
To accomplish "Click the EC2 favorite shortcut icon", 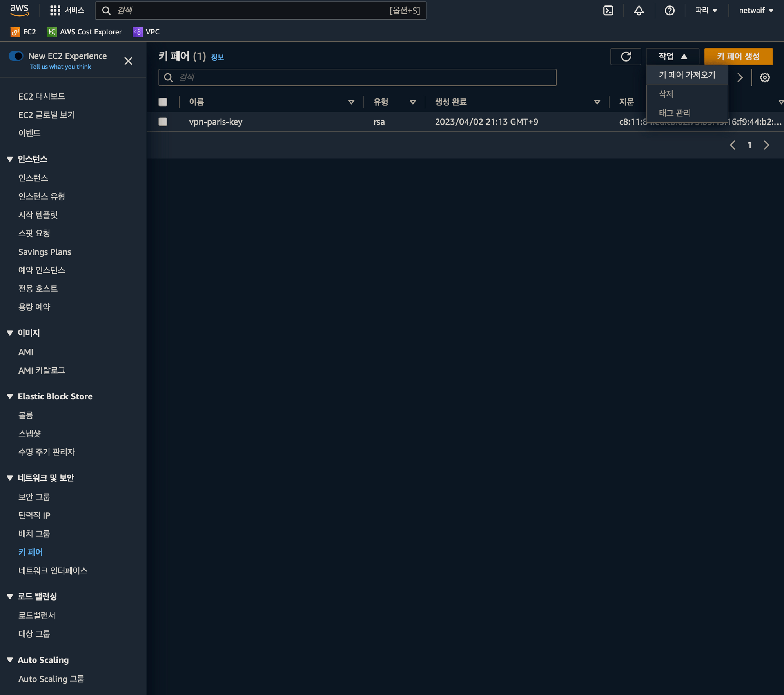I will [15, 32].
